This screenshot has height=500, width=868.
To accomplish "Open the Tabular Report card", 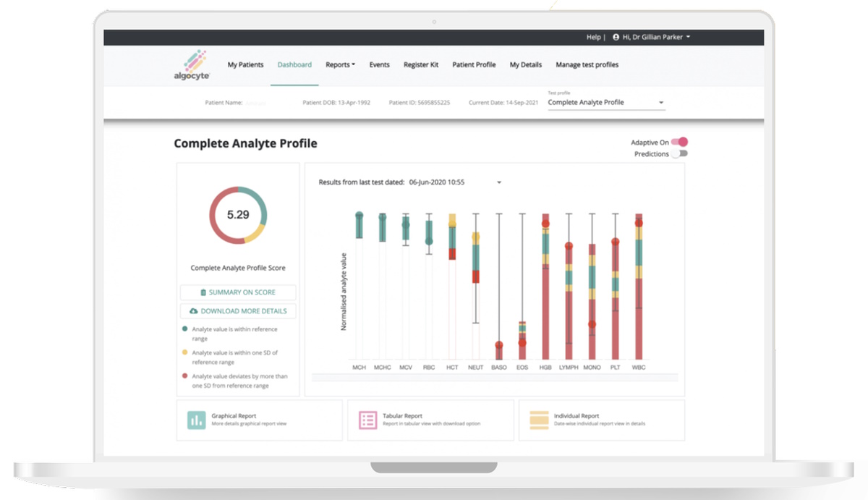I will [430, 420].
